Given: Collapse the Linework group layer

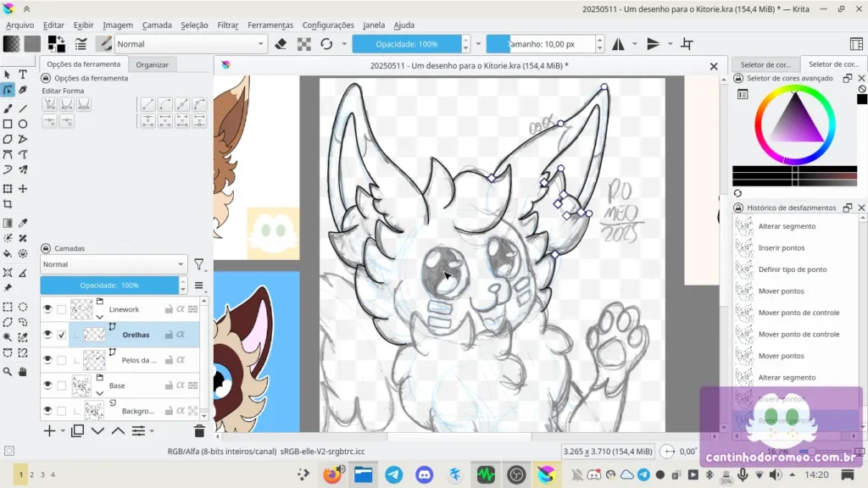Looking at the screenshot, I should point(100,317).
